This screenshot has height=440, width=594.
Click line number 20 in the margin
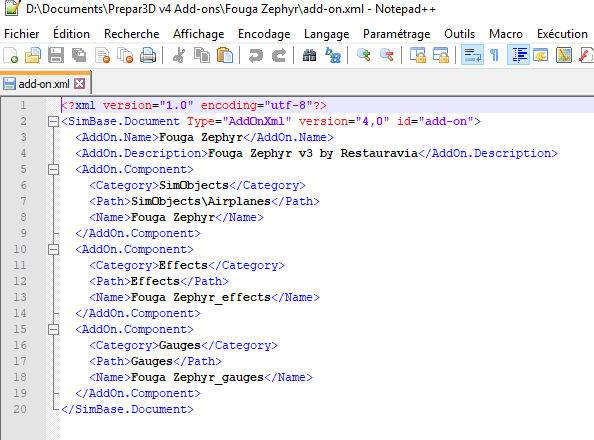click(20, 409)
